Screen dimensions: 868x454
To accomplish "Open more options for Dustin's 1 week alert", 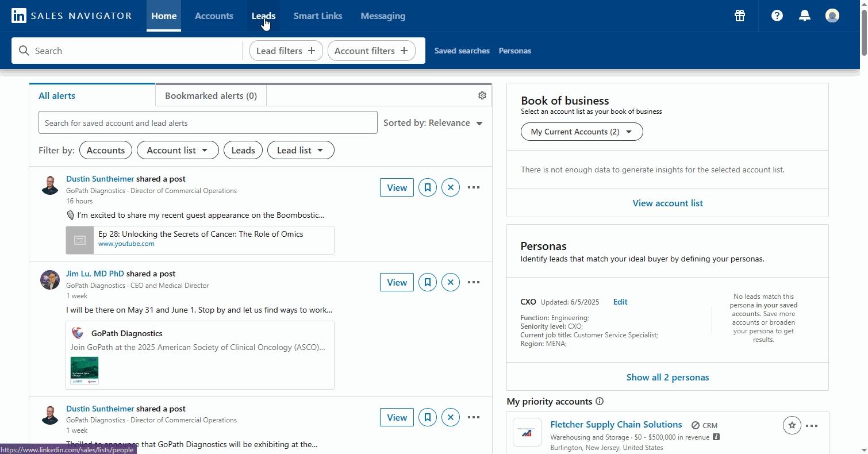I will 474,417.
